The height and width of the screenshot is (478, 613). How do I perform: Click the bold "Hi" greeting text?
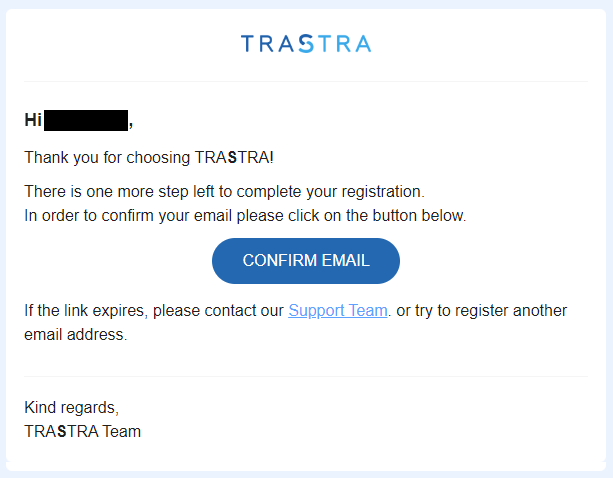tap(33, 120)
